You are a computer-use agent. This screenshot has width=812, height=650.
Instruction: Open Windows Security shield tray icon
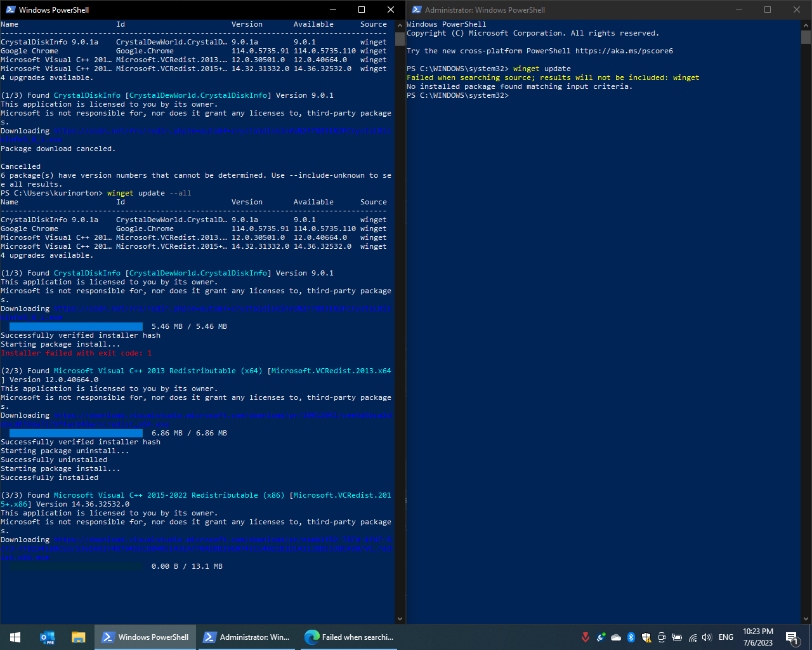[x=646, y=637]
